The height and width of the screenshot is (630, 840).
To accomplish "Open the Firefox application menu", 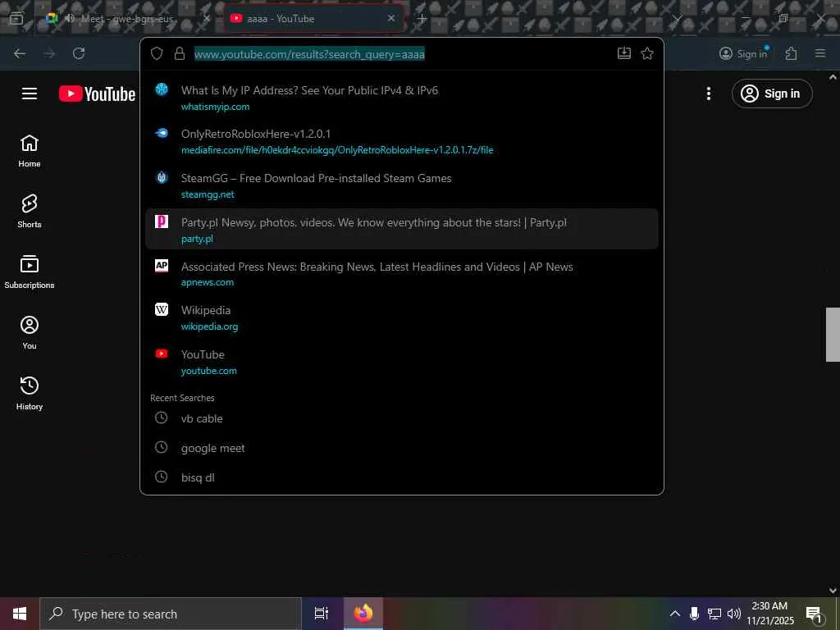I will coord(820,53).
